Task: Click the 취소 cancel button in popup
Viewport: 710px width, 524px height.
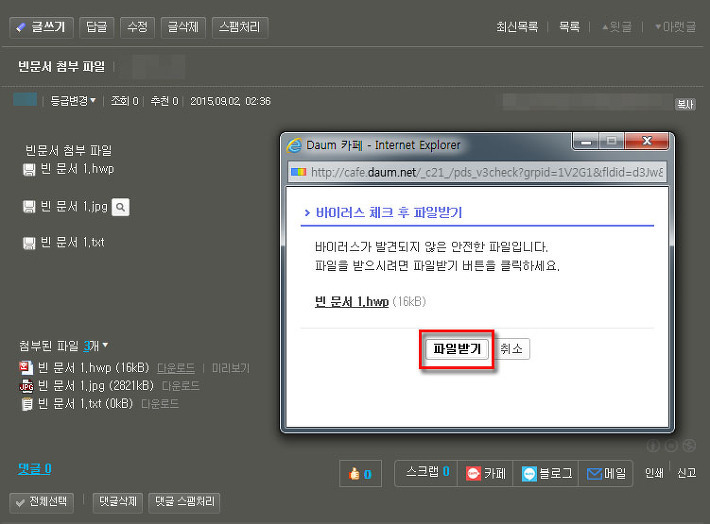Action: click(512, 349)
